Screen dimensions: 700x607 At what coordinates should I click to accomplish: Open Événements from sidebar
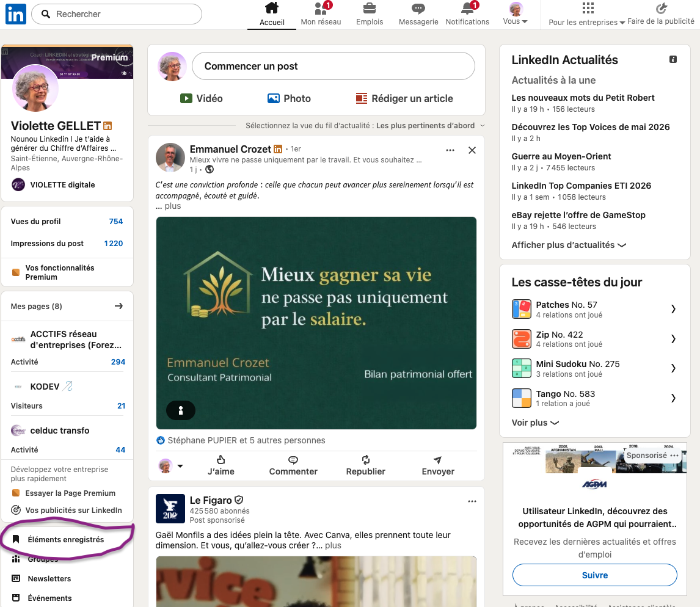pos(42,598)
